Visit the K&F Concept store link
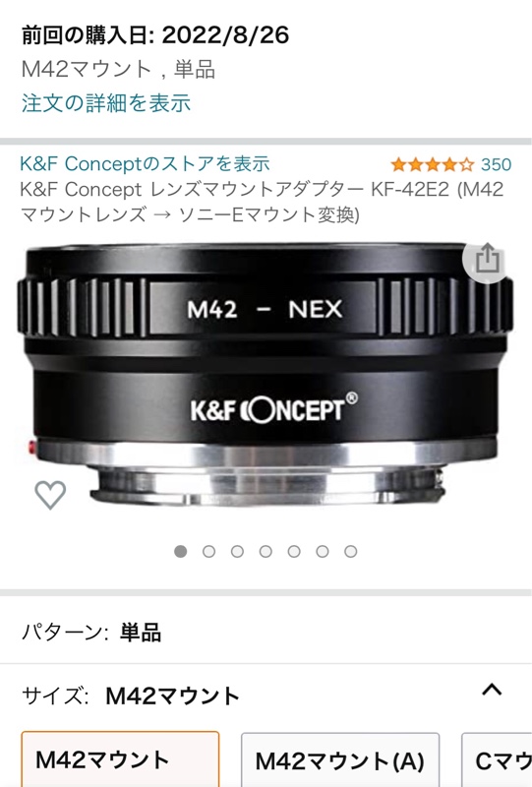 [x=145, y=163]
